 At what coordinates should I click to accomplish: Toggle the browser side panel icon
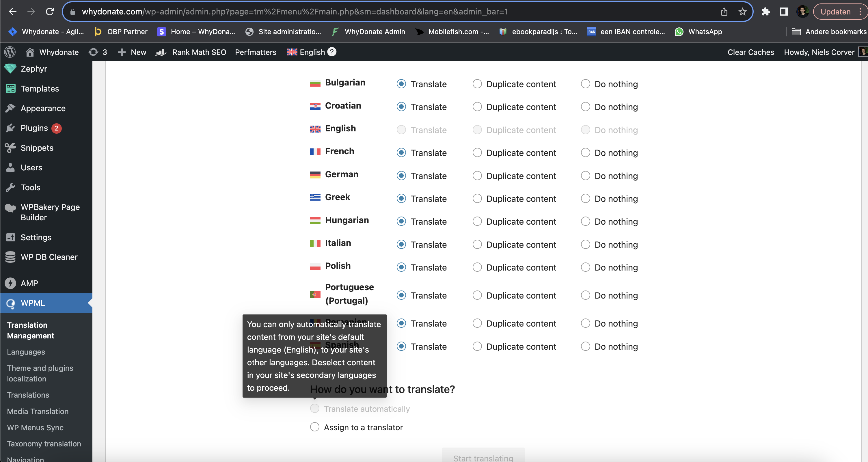[784, 12]
